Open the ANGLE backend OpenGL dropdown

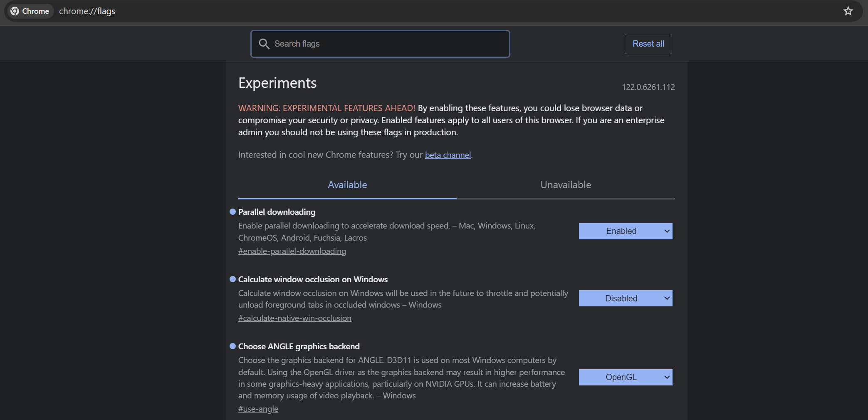[626, 377]
